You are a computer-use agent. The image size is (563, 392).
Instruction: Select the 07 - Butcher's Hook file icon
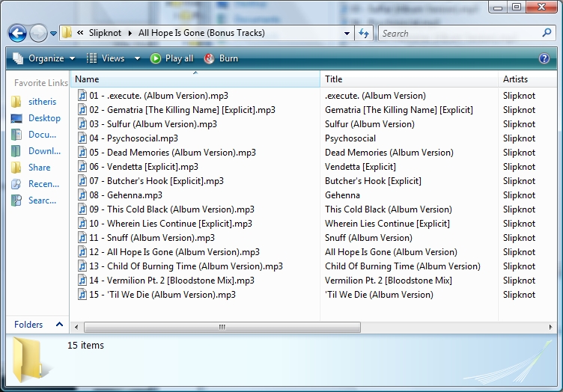point(82,181)
